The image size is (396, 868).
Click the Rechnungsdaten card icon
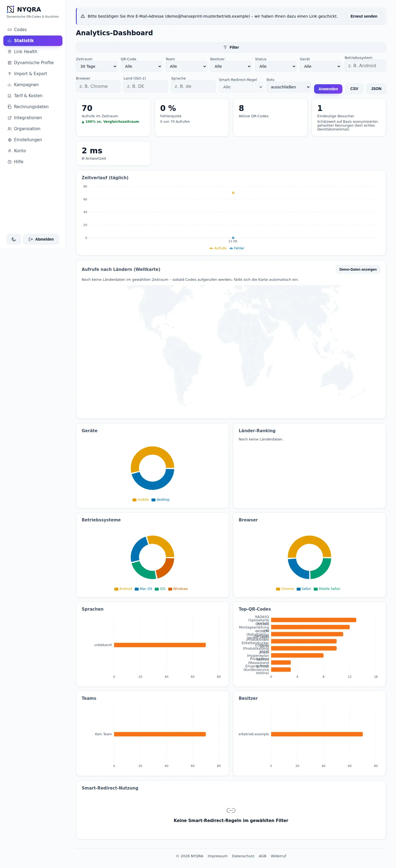pos(9,107)
